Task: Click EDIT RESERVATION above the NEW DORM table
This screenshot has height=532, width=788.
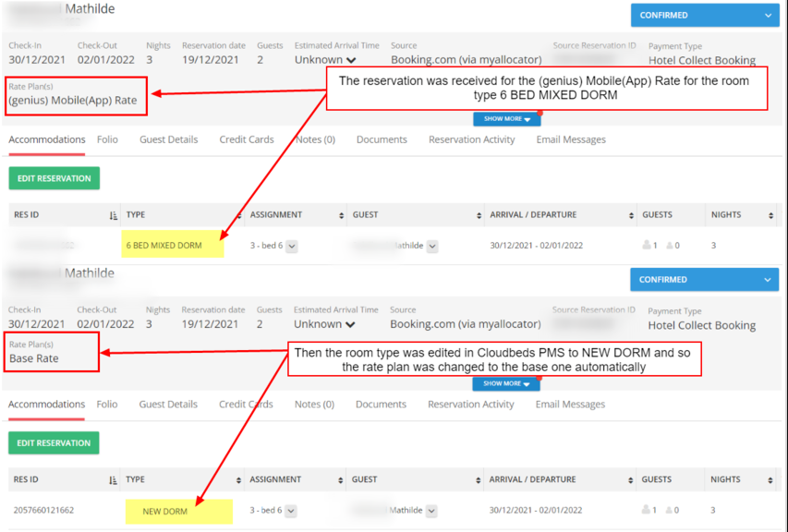Action: click(54, 443)
